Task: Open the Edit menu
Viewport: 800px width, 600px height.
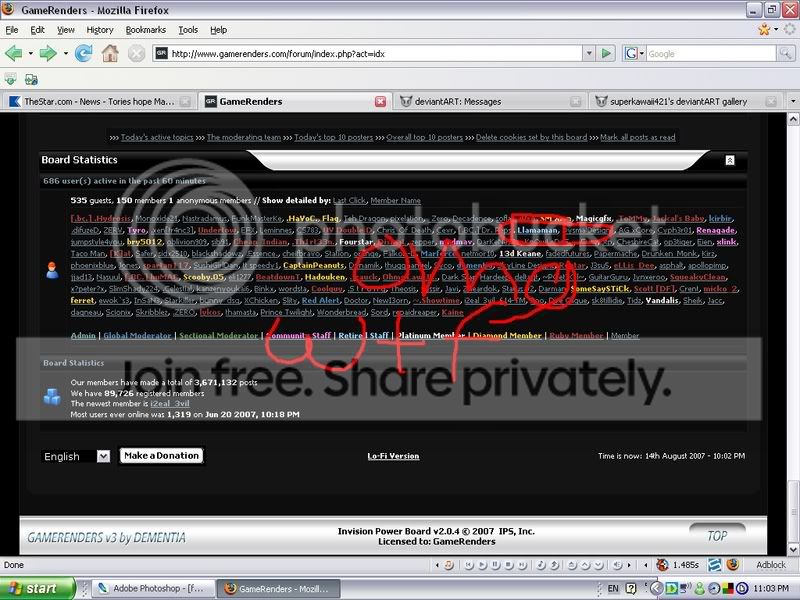Action: 37,30
